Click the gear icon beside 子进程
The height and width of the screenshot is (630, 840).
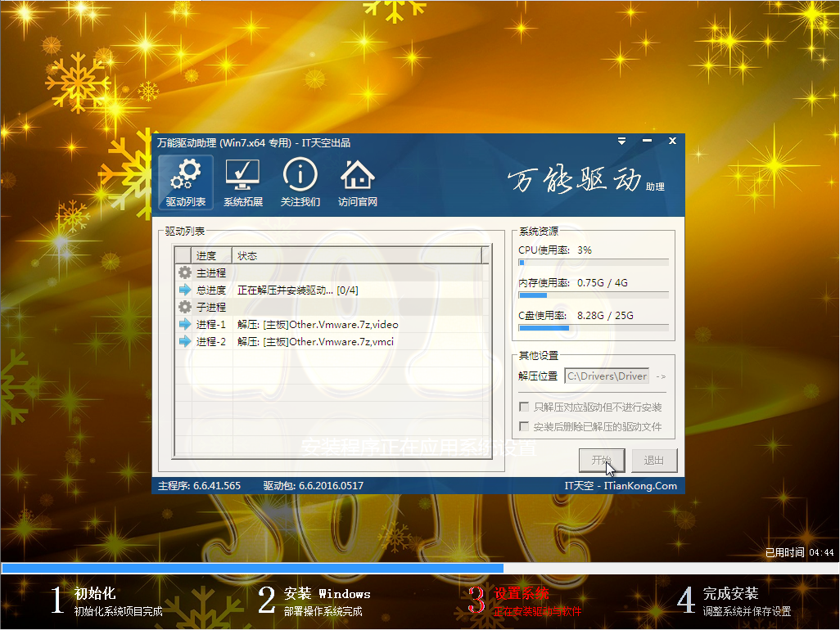[x=183, y=307]
